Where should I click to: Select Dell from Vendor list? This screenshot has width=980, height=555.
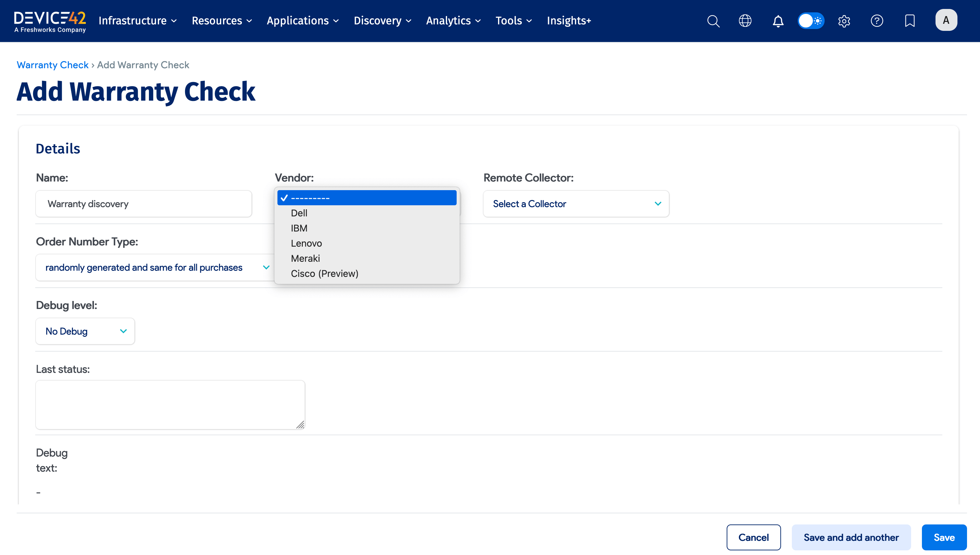[299, 213]
